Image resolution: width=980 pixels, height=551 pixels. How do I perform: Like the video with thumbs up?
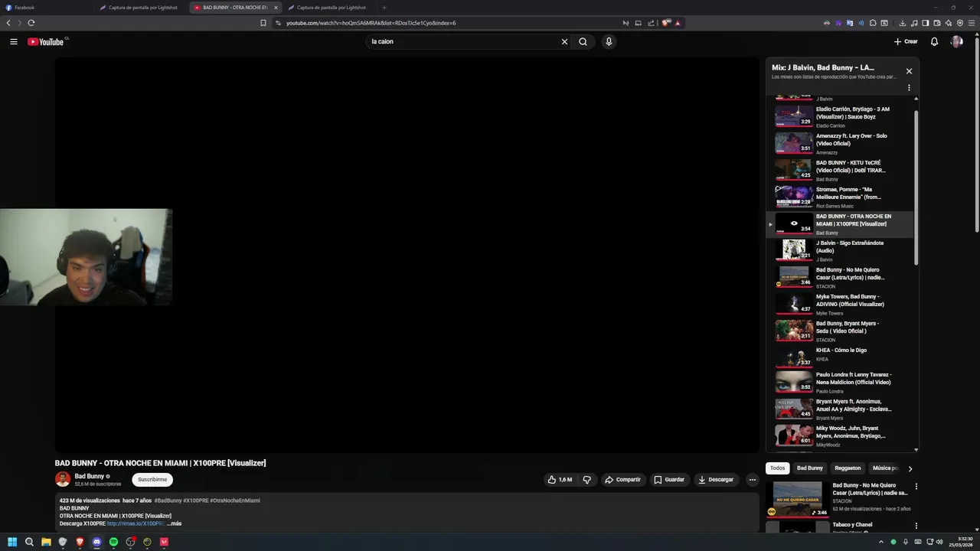click(x=560, y=480)
